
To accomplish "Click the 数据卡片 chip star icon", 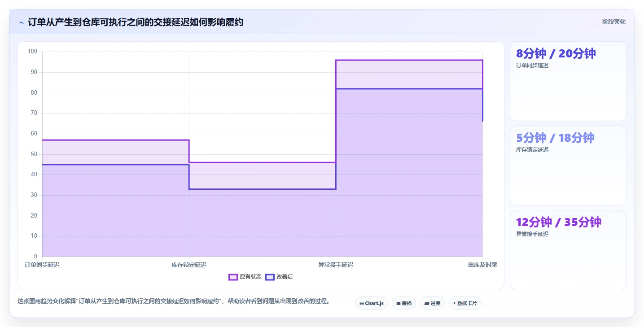I will pos(454,303).
